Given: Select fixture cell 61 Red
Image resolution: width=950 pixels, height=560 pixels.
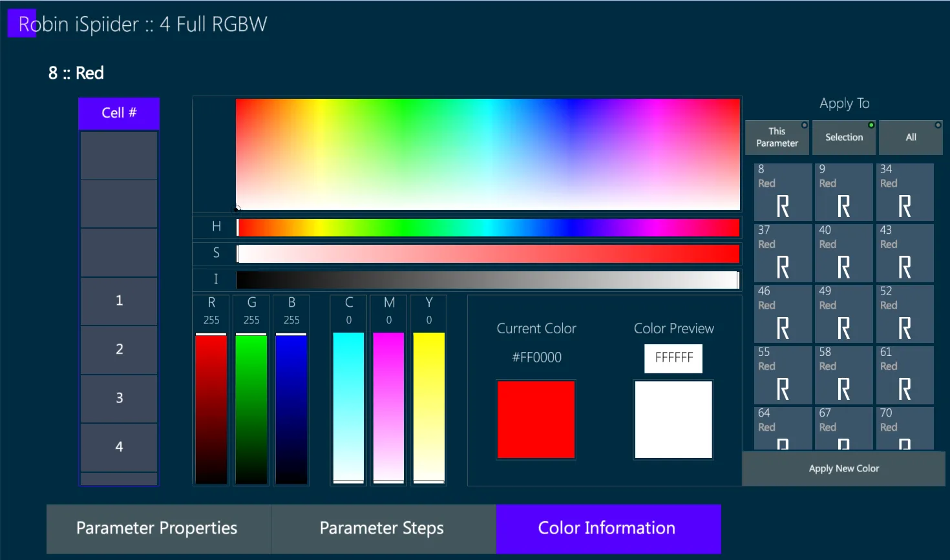Looking at the screenshot, I should tap(905, 375).
